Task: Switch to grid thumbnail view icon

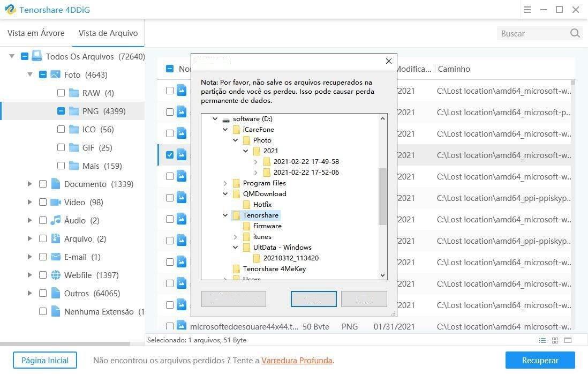Action: pyautogui.click(x=555, y=340)
